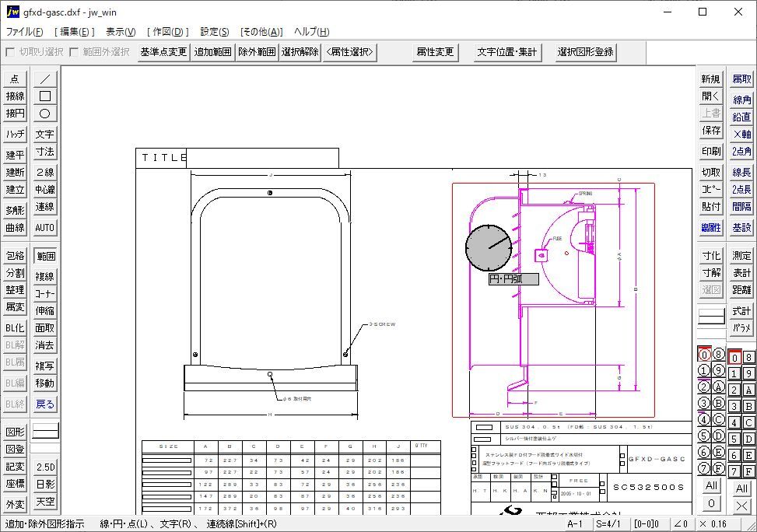This screenshot has height=532, width=757.
Task: Open the S=4/1 scale setting
Action: 611,524
